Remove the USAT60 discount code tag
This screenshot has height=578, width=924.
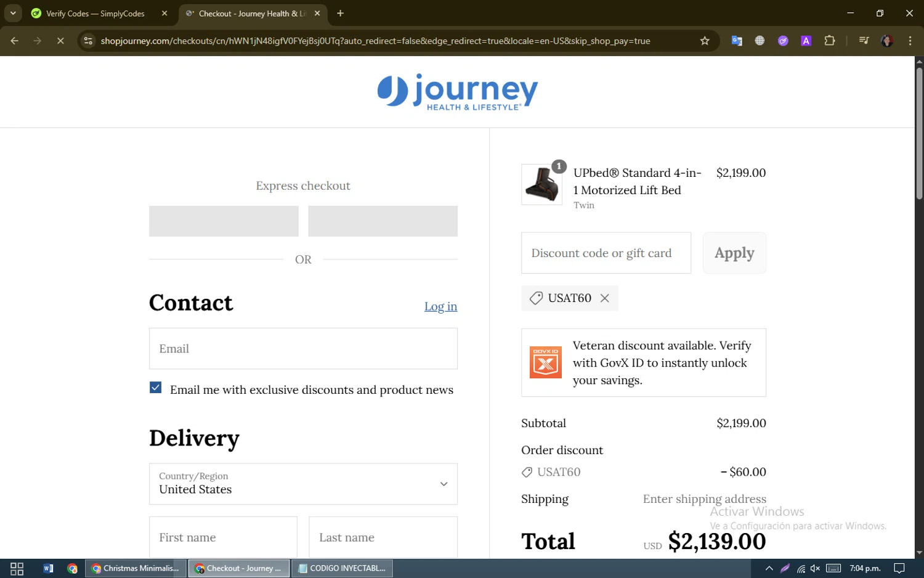604,298
